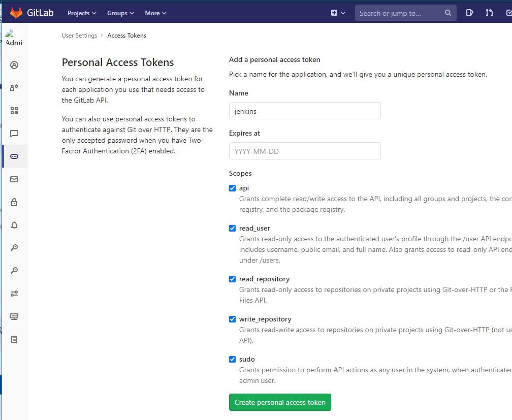View merge requests icon in top bar

[x=489, y=13]
